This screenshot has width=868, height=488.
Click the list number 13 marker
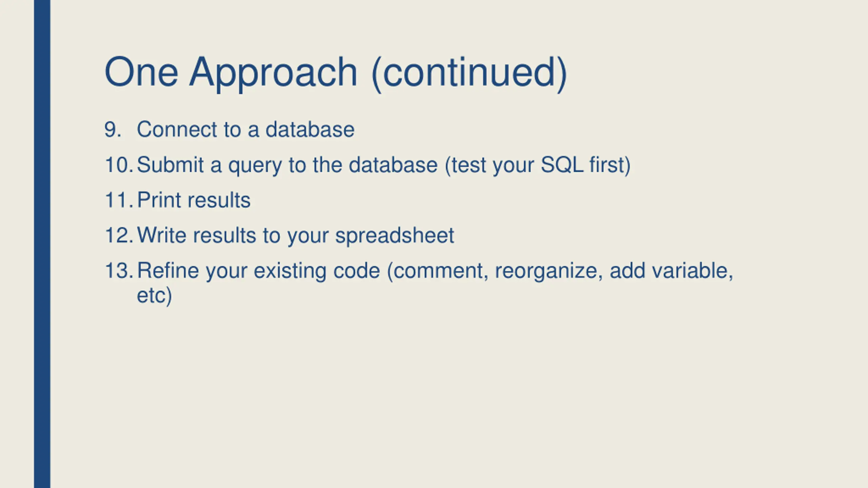pos(119,271)
